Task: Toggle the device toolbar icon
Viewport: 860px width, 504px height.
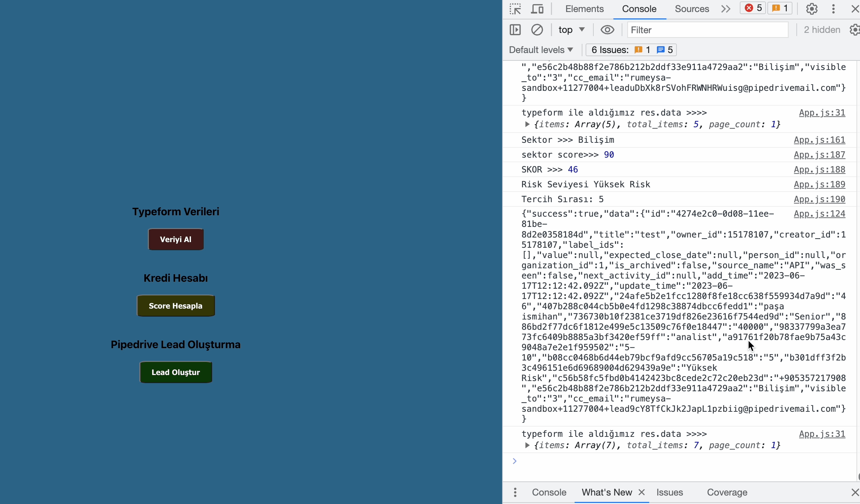Action: click(537, 9)
